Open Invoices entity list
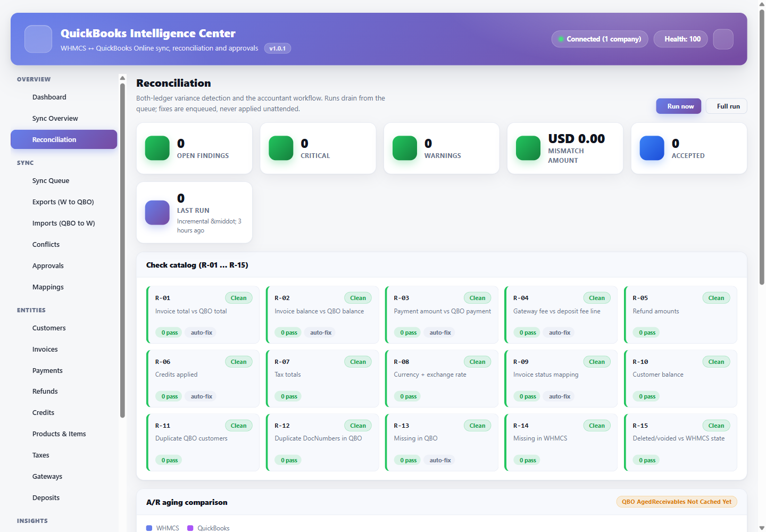The height and width of the screenshot is (532, 766). (x=64, y=349)
